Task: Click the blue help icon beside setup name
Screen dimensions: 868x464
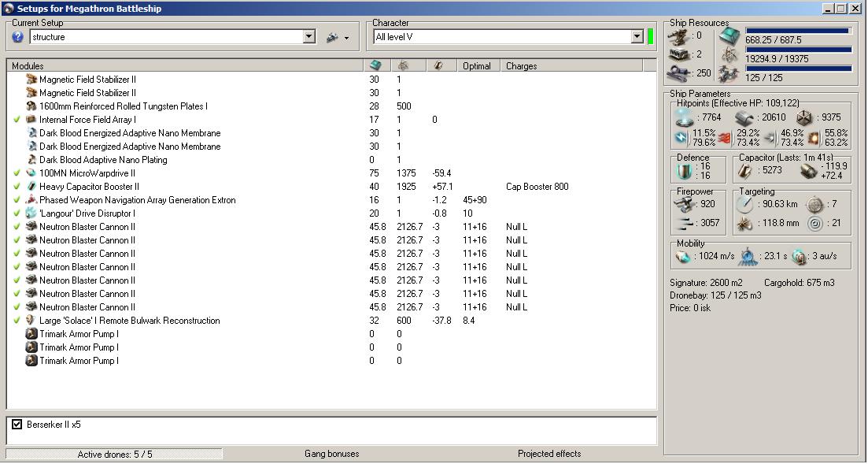Action: point(18,37)
